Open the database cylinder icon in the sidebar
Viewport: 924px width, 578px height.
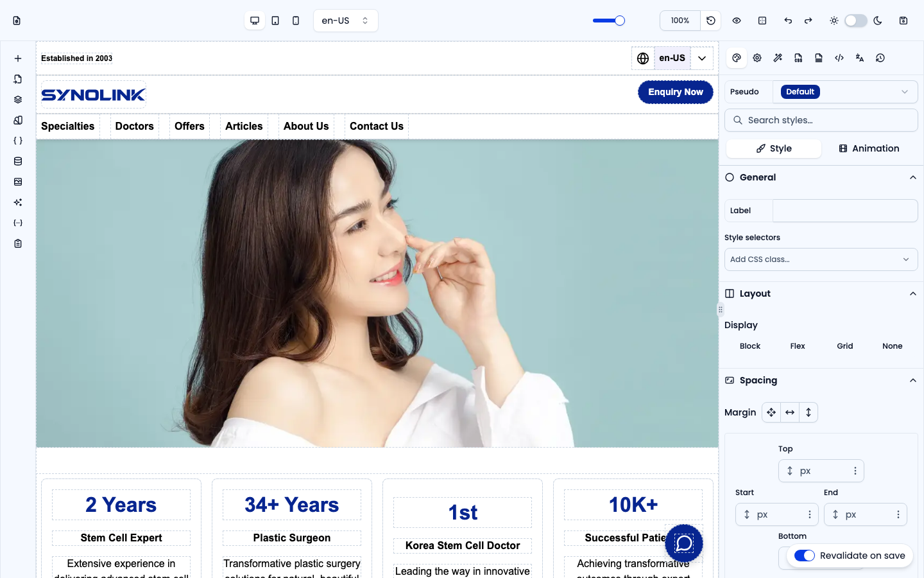[18, 161]
